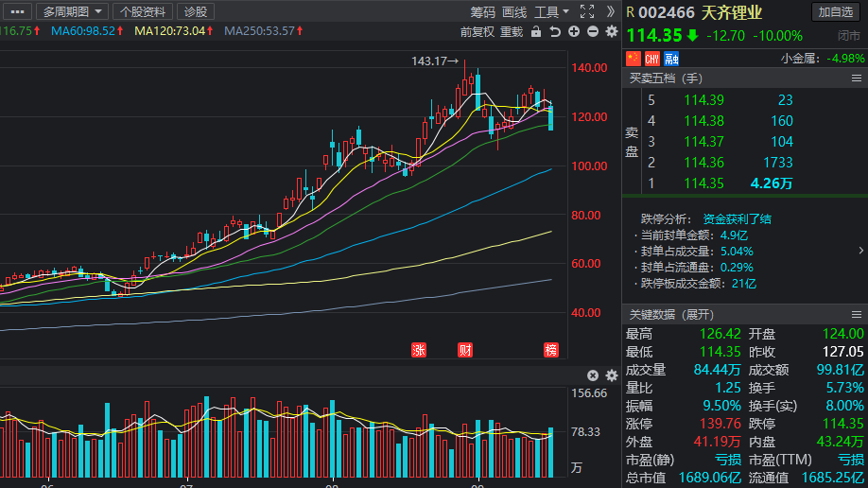
Task: Click the 财 event marker
Action: (465, 350)
